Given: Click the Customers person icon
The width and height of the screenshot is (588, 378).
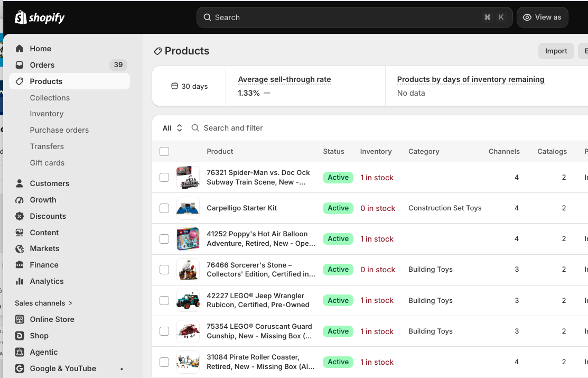Looking at the screenshot, I should tap(20, 183).
